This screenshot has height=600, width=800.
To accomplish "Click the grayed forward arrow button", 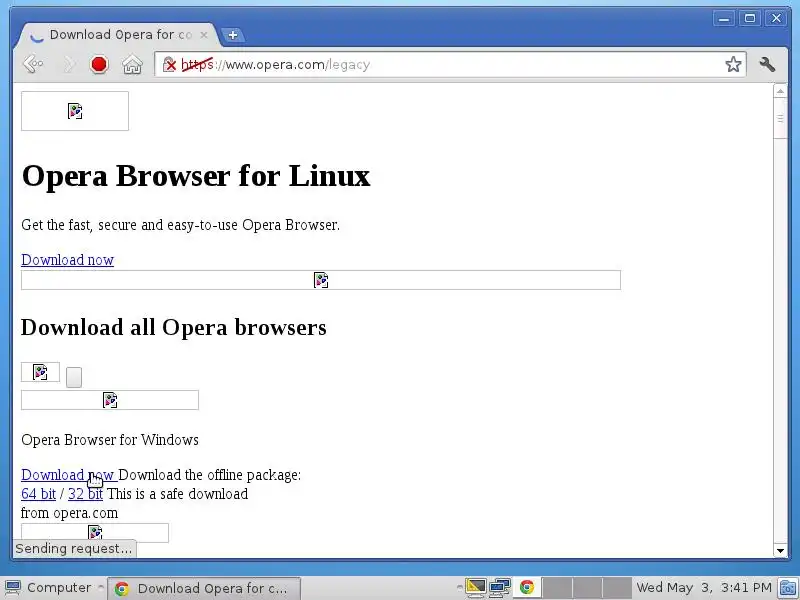I will coord(68,64).
